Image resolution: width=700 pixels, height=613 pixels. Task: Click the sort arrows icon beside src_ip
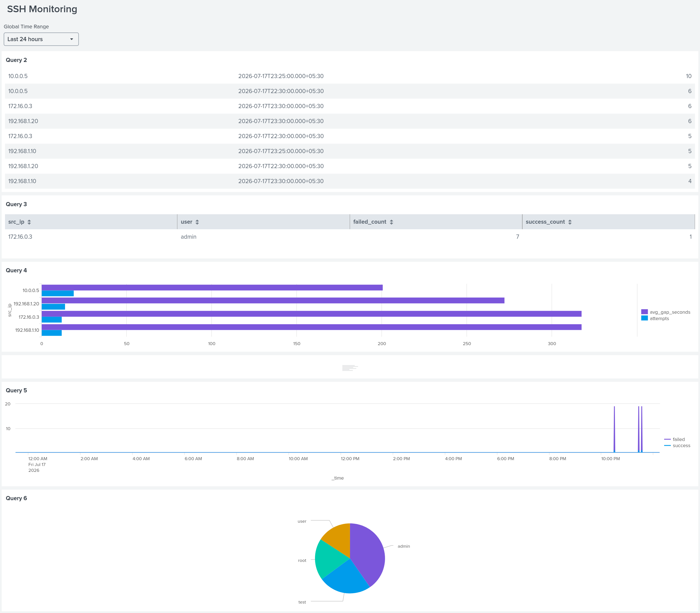click(x=29, y=222)
